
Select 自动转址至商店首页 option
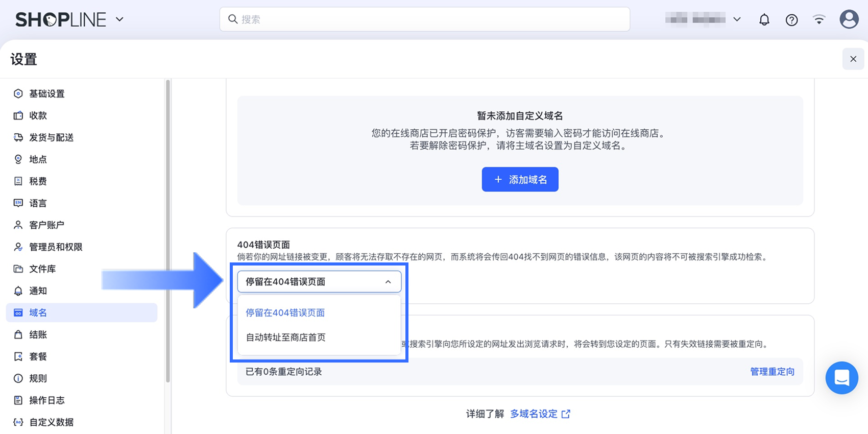tap(286, 337)
